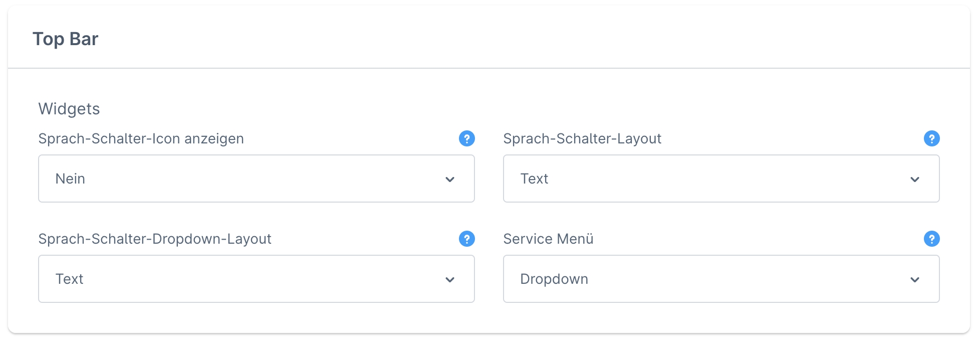The height and width of the screenshot is (346, 980).
Task: Click the Service Menü help question mark
Action: tap(931, 239)
